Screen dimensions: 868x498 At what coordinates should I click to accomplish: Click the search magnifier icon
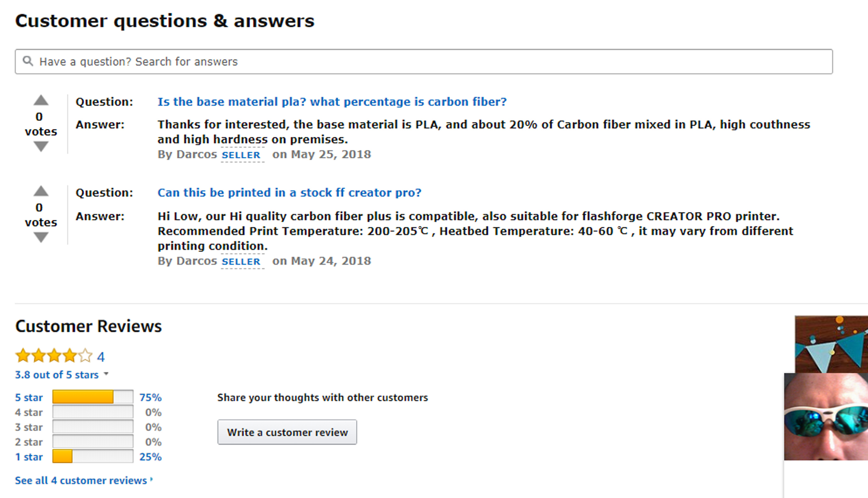tap(28, 61)
